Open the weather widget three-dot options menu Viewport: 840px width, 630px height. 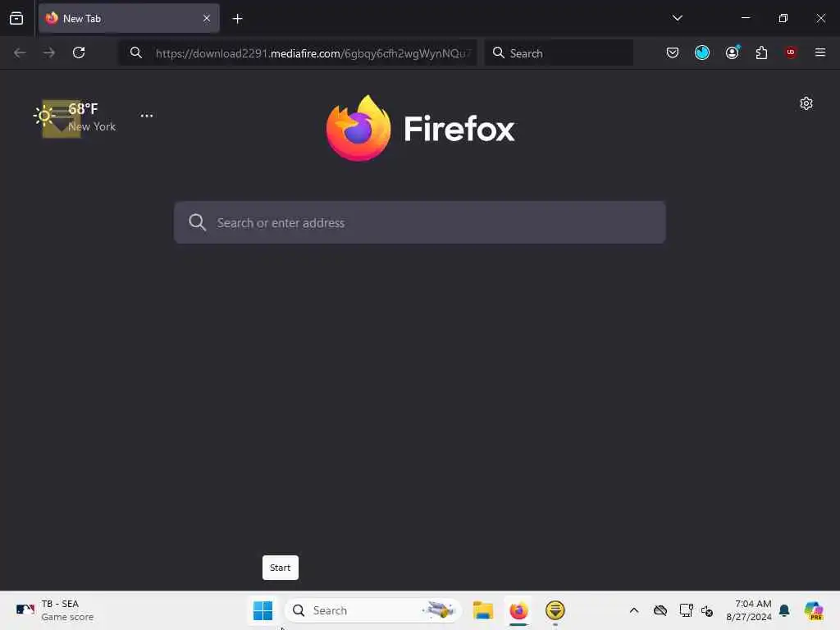[146, 116]
